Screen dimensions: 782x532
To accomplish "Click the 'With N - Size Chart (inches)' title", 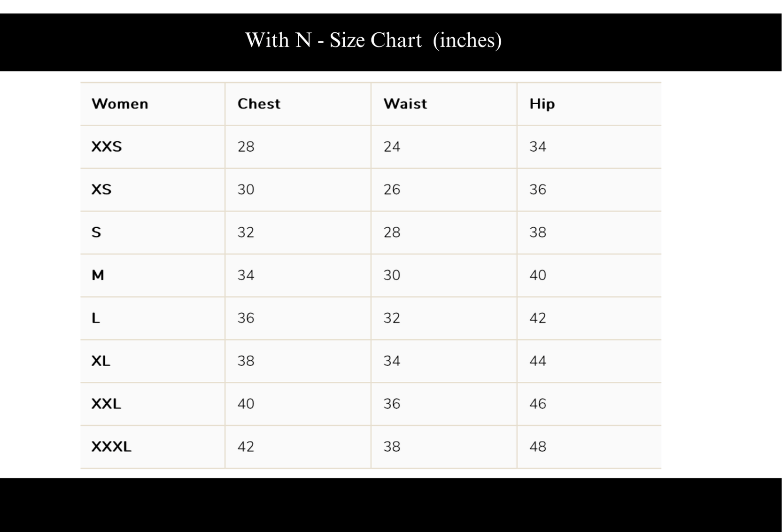I will tap(373, 40).
